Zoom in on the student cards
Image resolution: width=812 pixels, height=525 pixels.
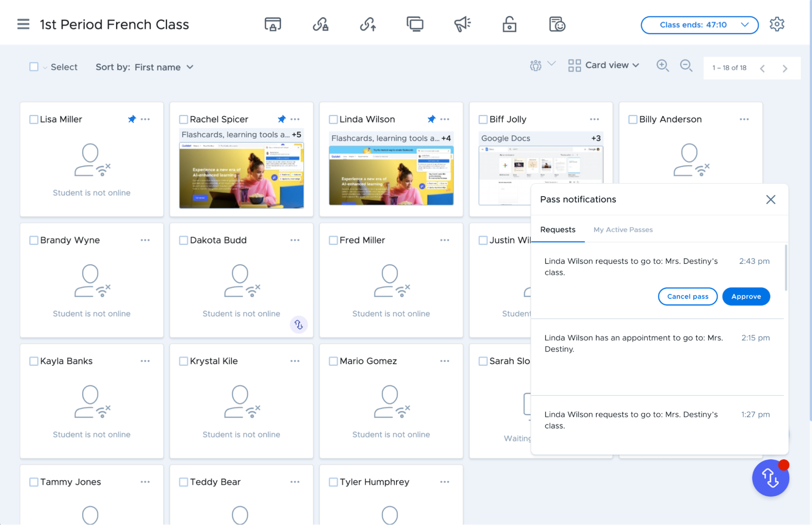tap(663, 66)
